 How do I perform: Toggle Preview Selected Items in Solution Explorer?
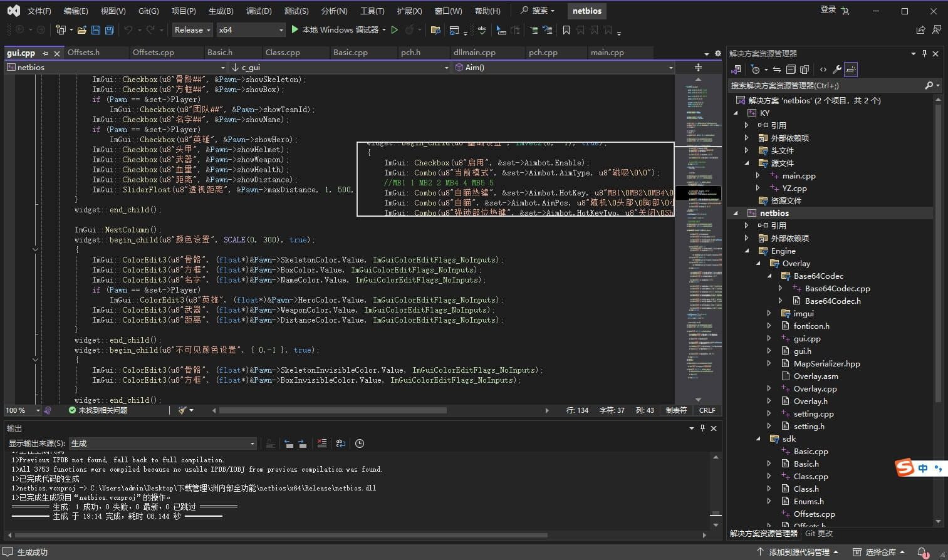coord(851,70)
